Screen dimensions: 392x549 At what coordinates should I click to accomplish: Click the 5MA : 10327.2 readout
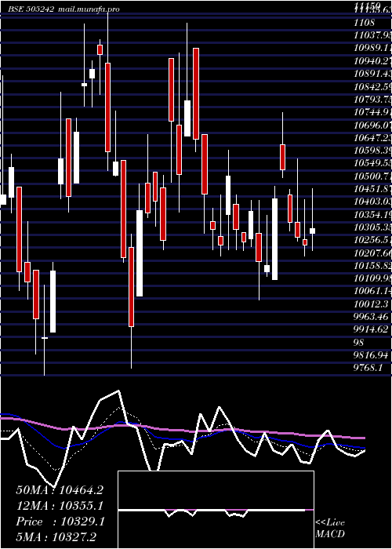click(56, 537)
